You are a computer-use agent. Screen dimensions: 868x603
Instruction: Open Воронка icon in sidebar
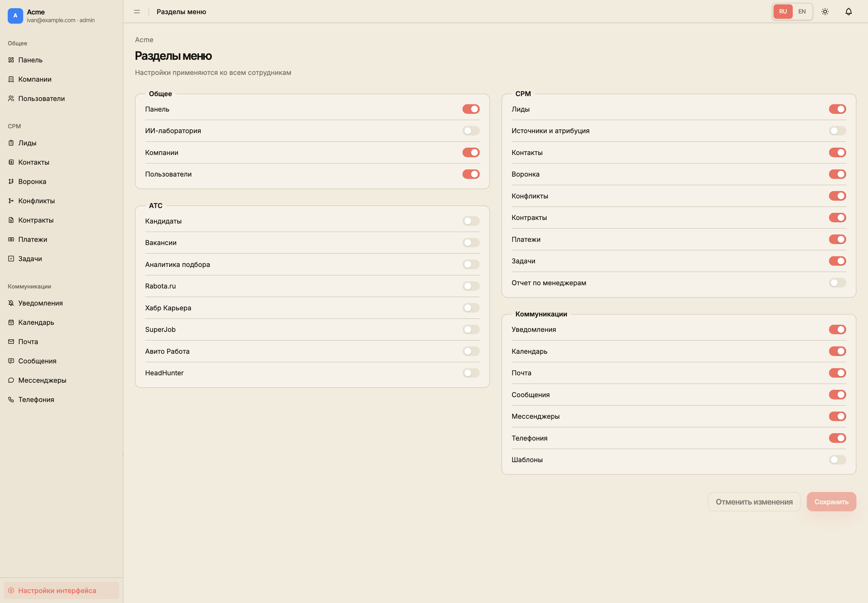coord(11,181)
